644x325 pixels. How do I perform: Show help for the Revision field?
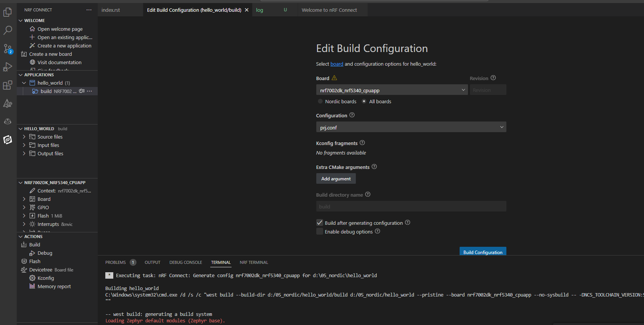click(x=493, y=78)
